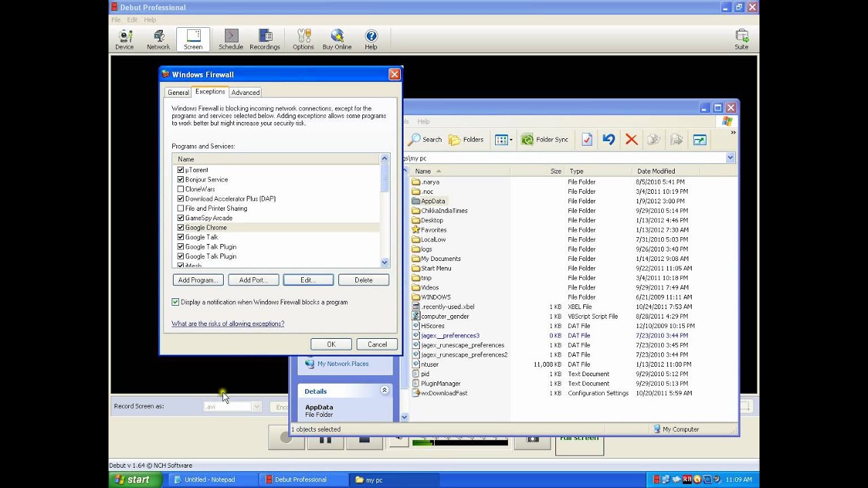Uncheck the µTorrent exception
Viewport: 868px width, 488px height.
[x=180, y=170]
